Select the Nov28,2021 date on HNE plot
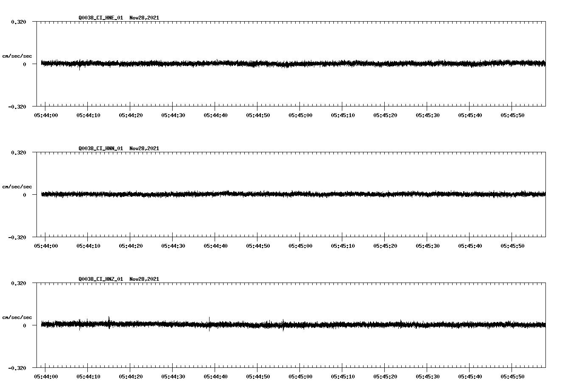The image size is (576, 392). (145, 18)
